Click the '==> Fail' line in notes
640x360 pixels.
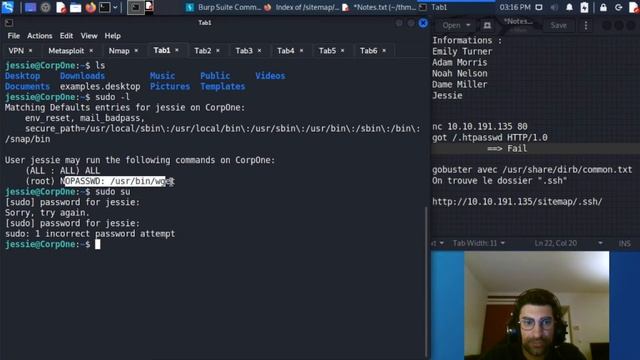click(x=507, y=149)
